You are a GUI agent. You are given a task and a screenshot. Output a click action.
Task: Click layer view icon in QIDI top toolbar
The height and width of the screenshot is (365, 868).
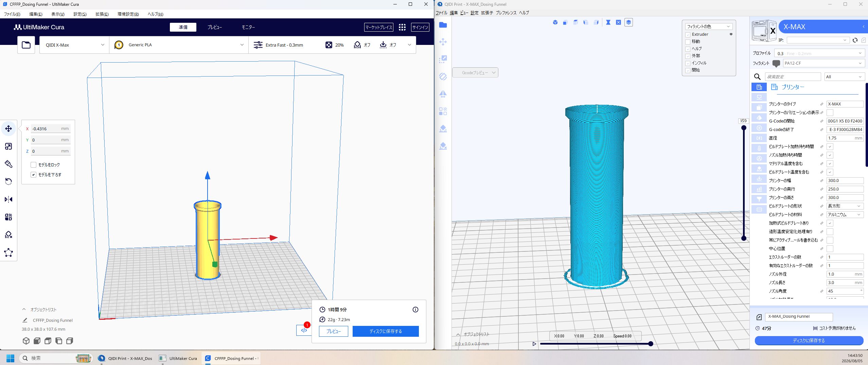(x=628, y=22)
